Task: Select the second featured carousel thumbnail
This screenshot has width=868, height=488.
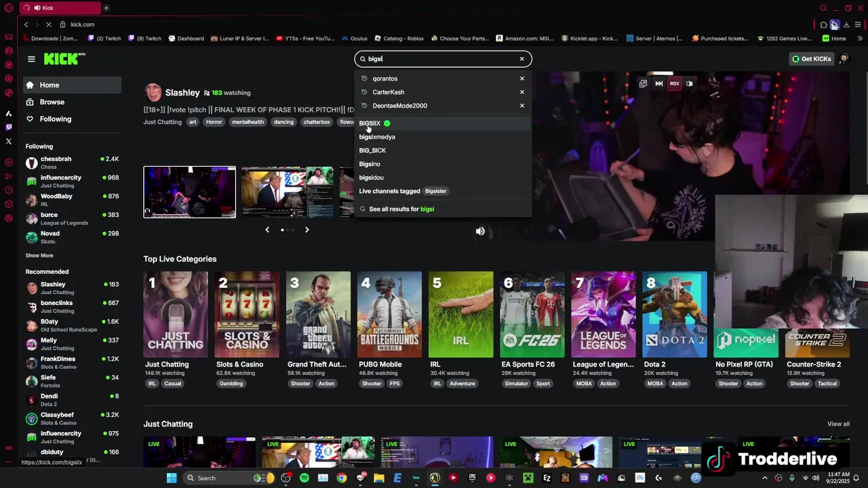Action: (288, 192)
